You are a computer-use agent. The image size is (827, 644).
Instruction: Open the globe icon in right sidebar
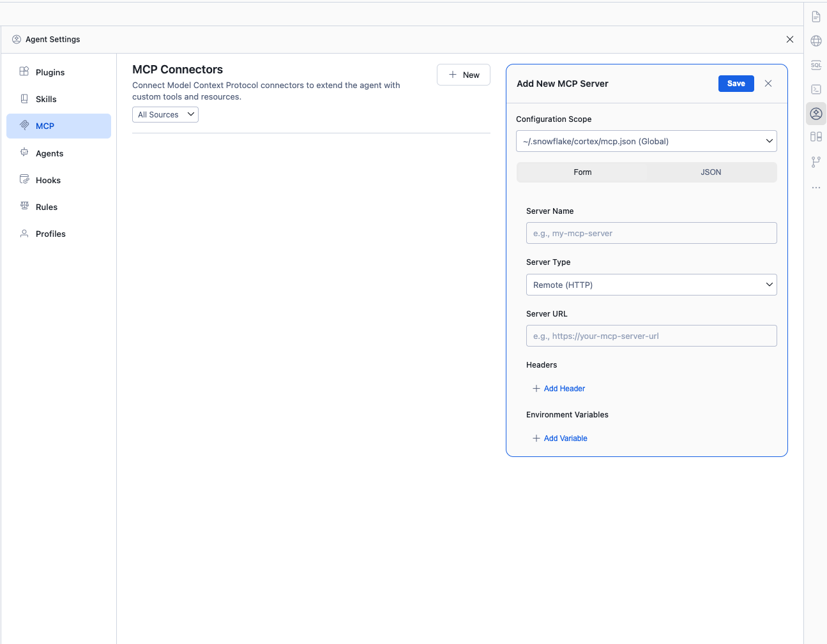(x=816, y=41)
